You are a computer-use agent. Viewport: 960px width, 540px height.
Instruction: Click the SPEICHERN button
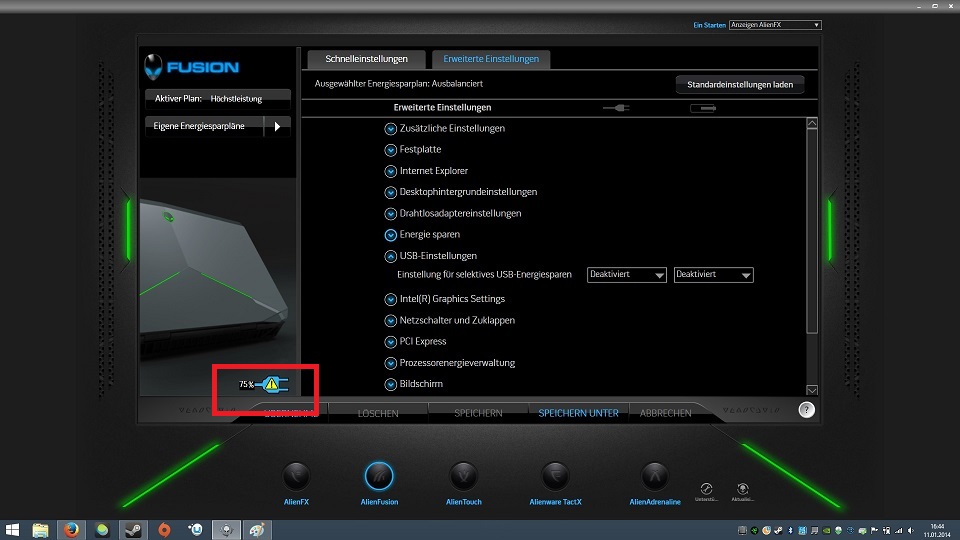click(478, 413)
